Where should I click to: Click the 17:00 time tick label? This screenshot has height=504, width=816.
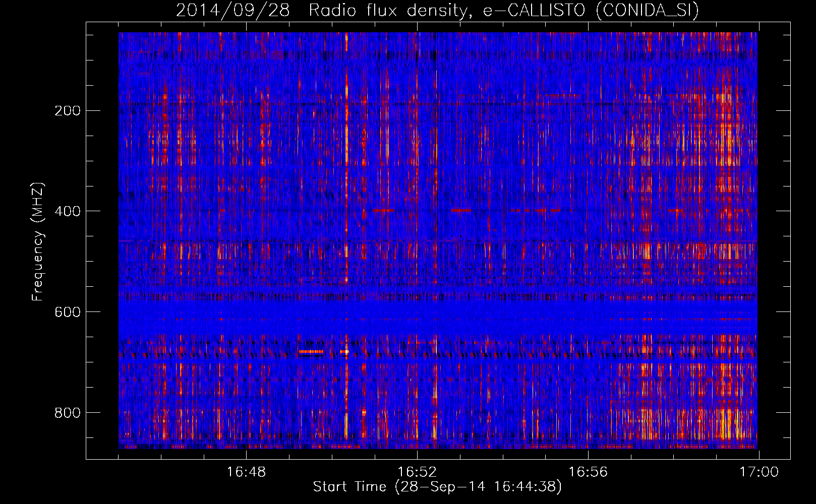759,472
